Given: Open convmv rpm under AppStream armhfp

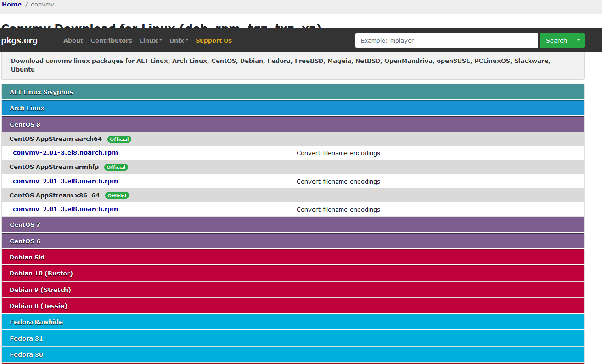Looking at the screenshot, I should coord(66,181).
